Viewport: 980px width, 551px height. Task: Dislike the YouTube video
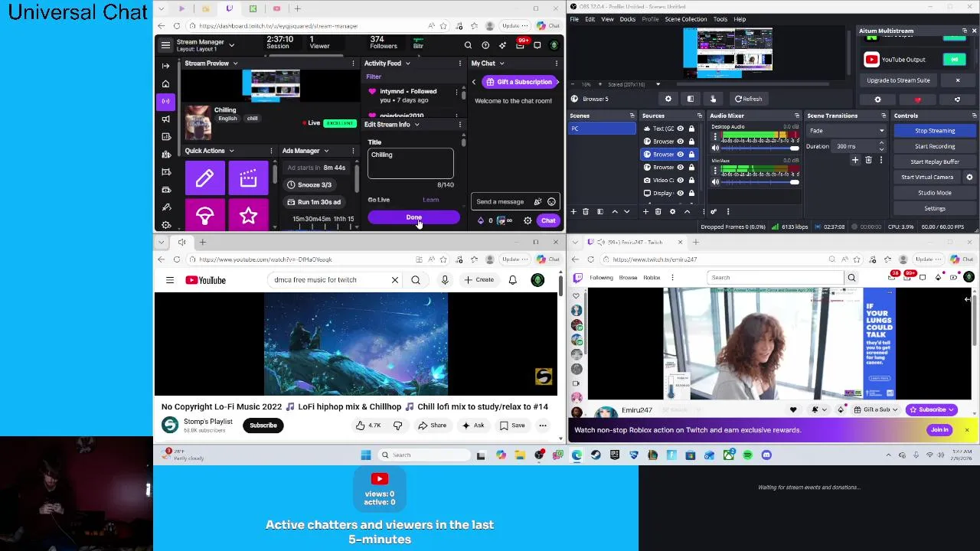pyautogui.click(x=397, y=425)
